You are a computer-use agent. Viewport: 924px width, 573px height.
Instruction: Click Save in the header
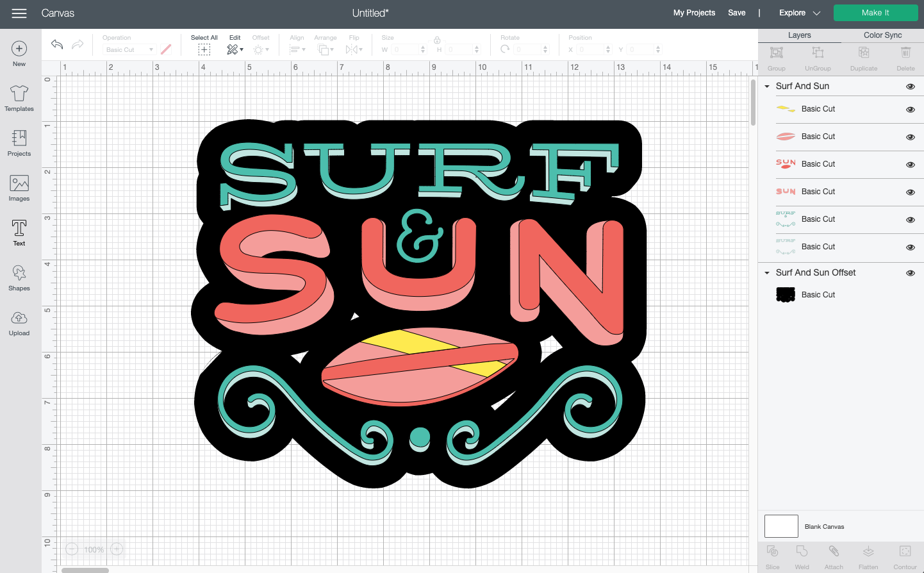(737, 13)
